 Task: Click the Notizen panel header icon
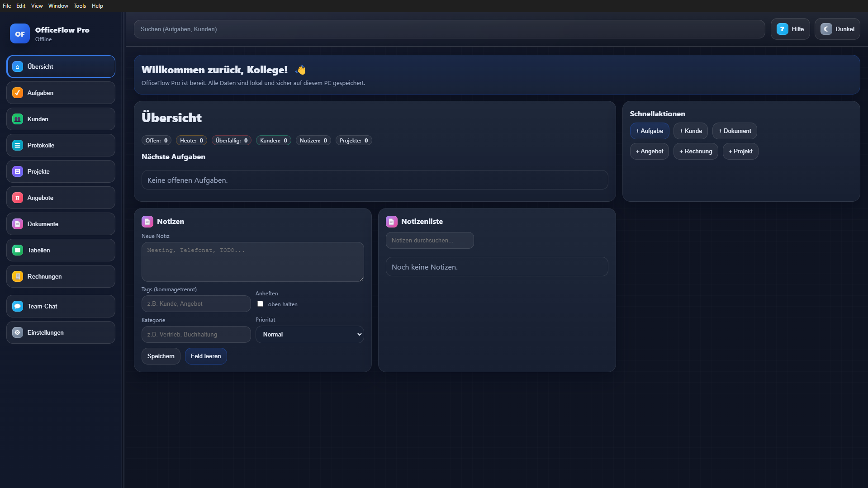coord(147,222)
